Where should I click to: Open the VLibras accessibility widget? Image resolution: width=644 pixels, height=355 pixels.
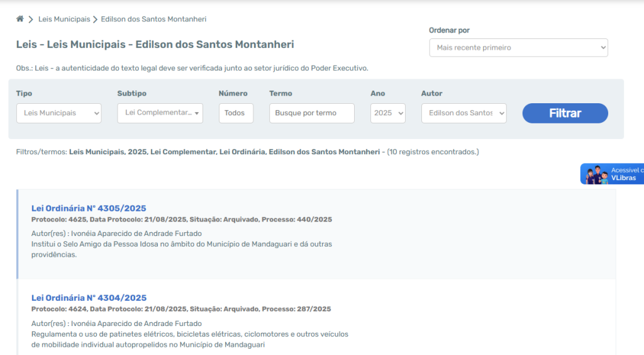613,174
